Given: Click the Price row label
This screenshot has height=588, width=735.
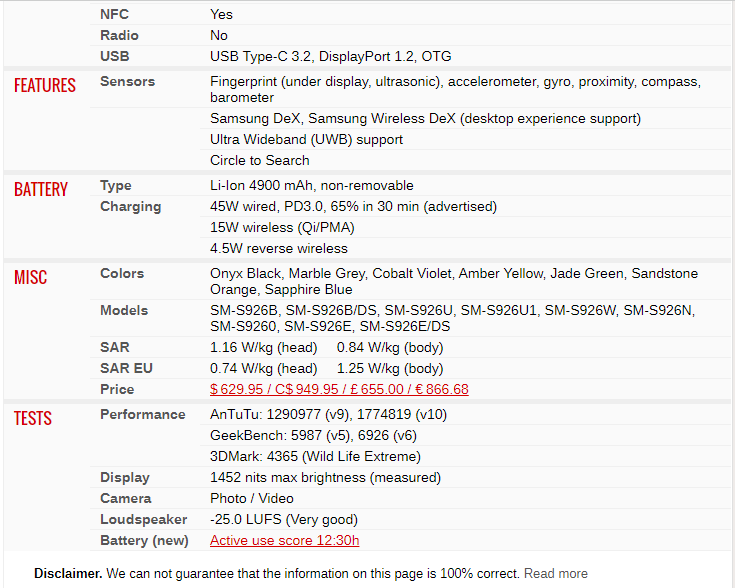Looking at the screenshot, I should [x=117, y=389].
